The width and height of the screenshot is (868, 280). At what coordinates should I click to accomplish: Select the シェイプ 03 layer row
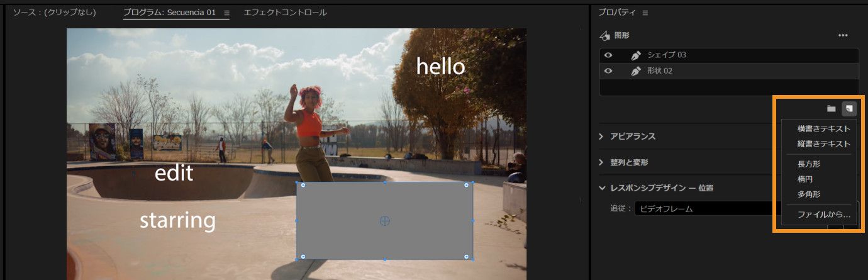pos(729,55)
